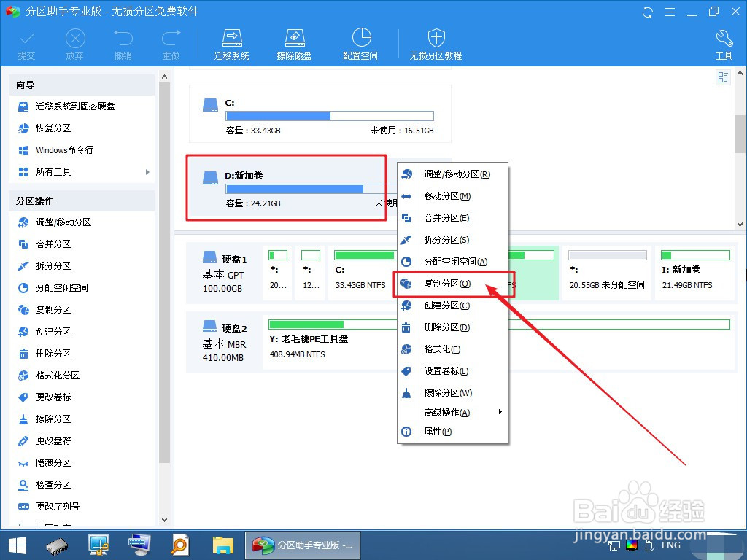
Task: Click the 撤销 undo button
Action: [x=123, y=44]
